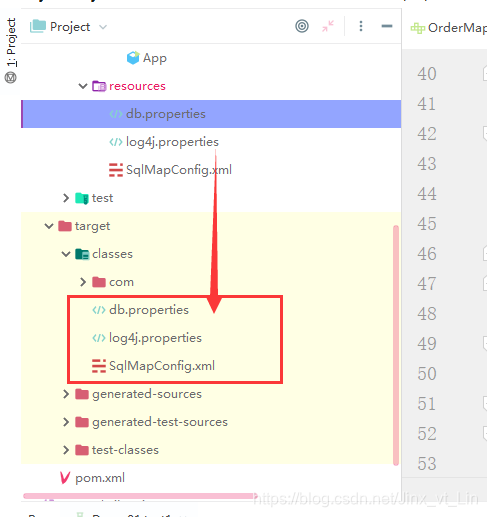The height and width of the screenshot is (517, 487).
Task: Expand the generated-sources folder
Action: [x=66, y=394]
